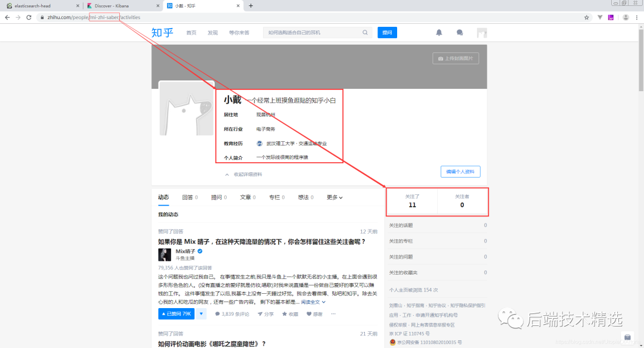Switch to Discover - Kibana browser tab
The image size is (644, 348).
(x=122, y=6)
